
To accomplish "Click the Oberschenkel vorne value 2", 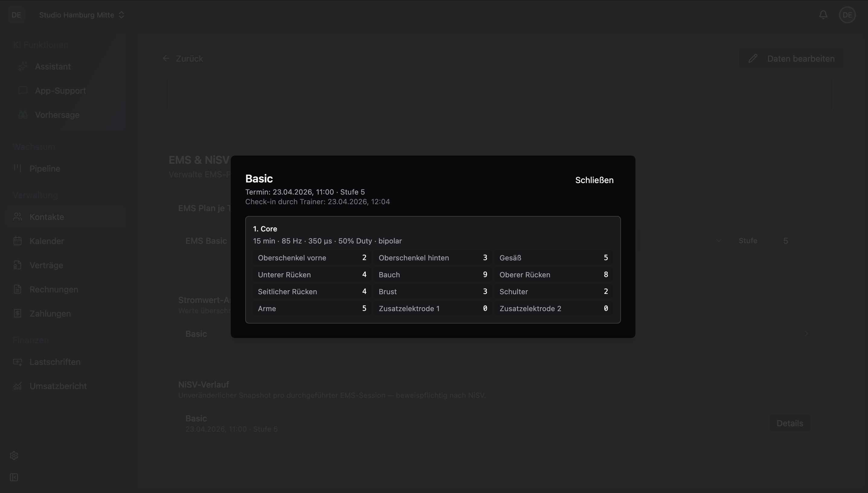I will click(x=364, y=258).
